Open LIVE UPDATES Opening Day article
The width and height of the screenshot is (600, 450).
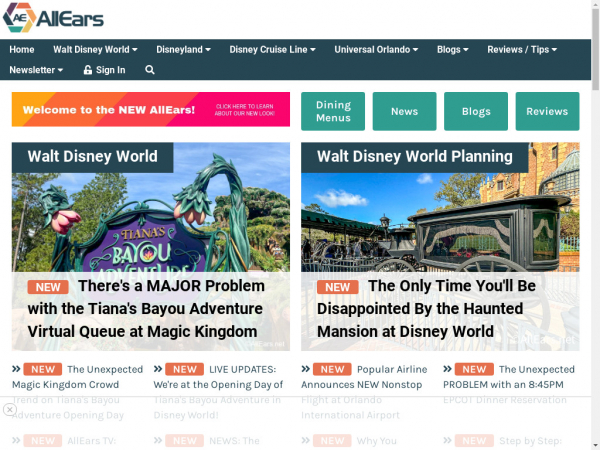(x=218, y=392)
